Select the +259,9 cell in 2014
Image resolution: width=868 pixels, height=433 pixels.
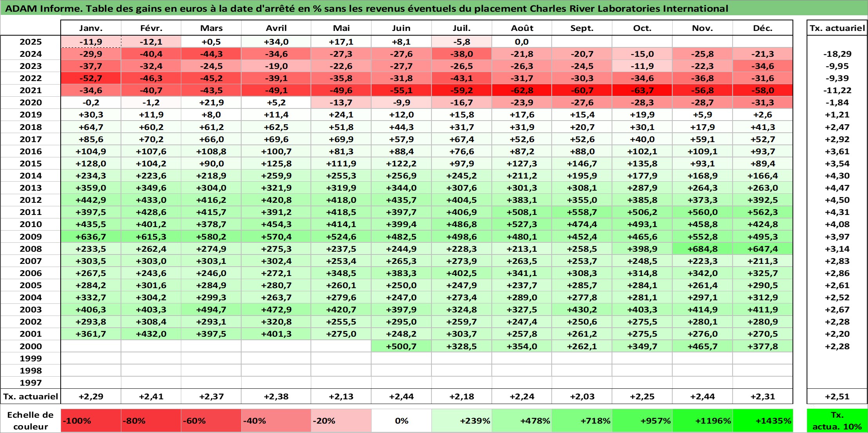pos(276,176)
